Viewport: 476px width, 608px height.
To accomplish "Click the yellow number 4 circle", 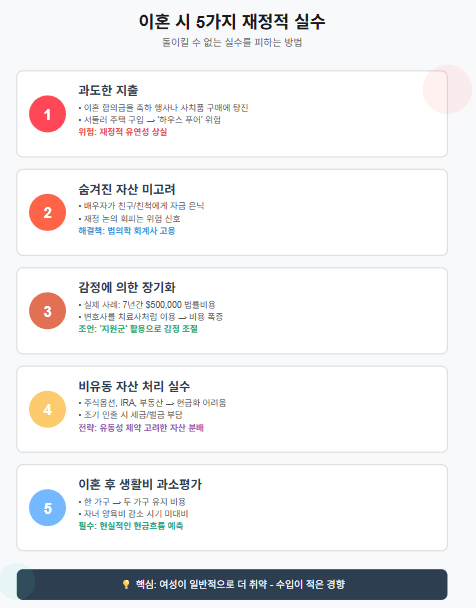I will [47, 409].
